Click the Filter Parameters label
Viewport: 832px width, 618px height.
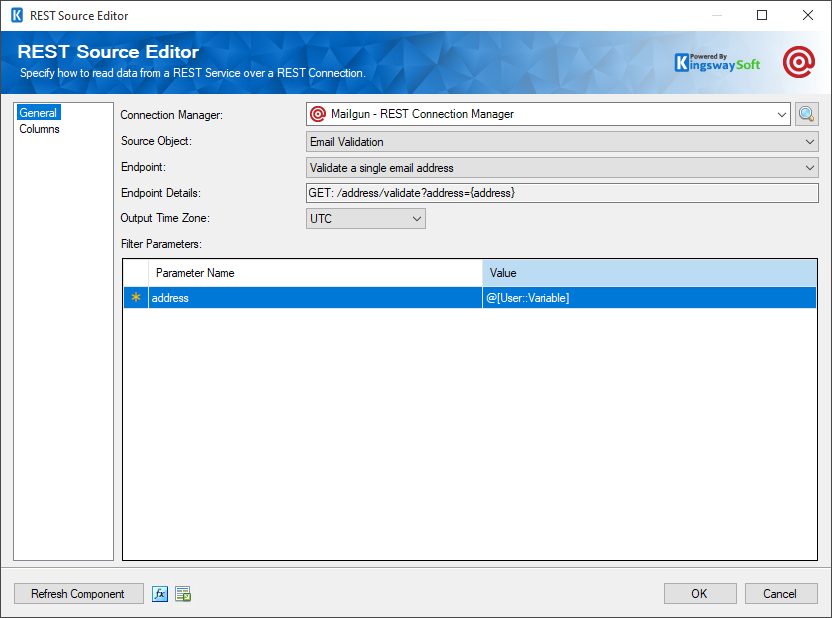161,244
